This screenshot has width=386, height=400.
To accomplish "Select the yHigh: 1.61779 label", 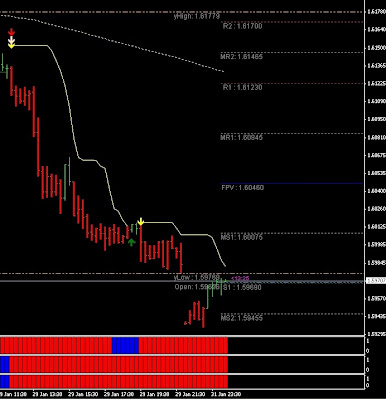I will [197, 16].
